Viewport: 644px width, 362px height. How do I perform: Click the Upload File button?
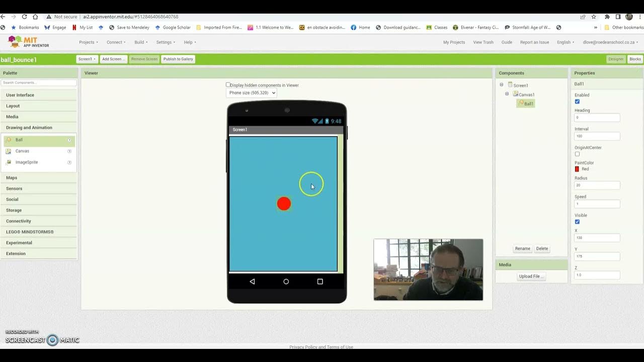(531, 276)
